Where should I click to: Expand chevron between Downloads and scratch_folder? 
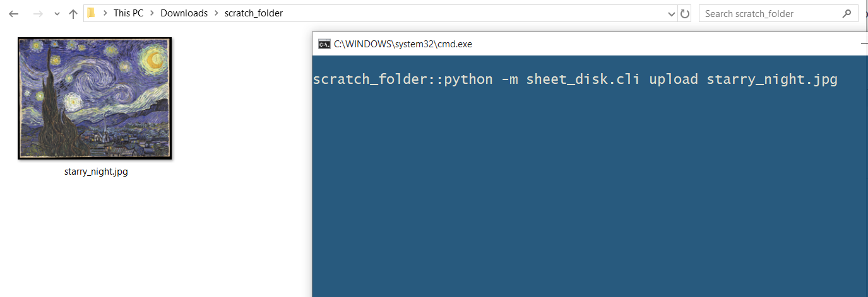[x=216, y=13]
